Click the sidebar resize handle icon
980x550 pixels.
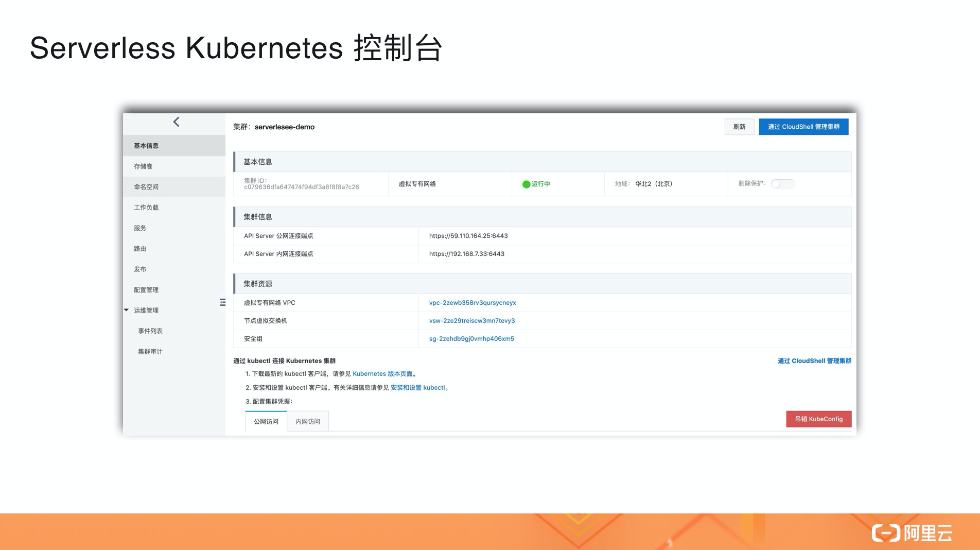coord(222,302)
